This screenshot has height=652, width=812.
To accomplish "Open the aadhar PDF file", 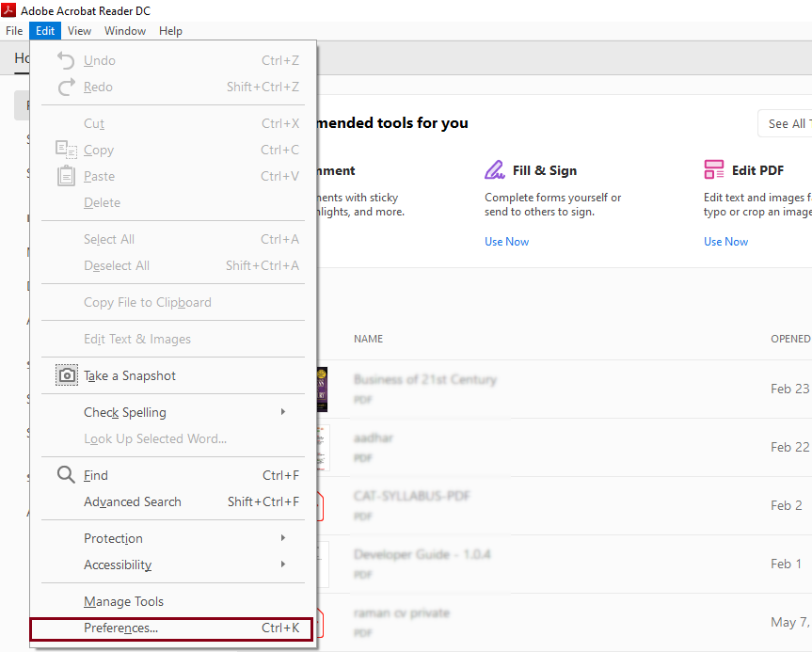I will click(x=373, y=438).
